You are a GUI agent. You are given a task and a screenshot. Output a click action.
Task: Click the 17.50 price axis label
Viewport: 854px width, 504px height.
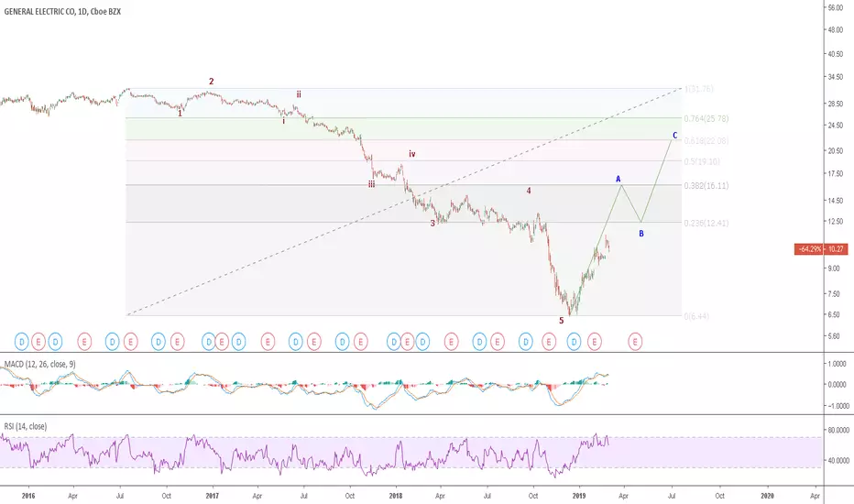pyautogui.click(x=836, y=174)
